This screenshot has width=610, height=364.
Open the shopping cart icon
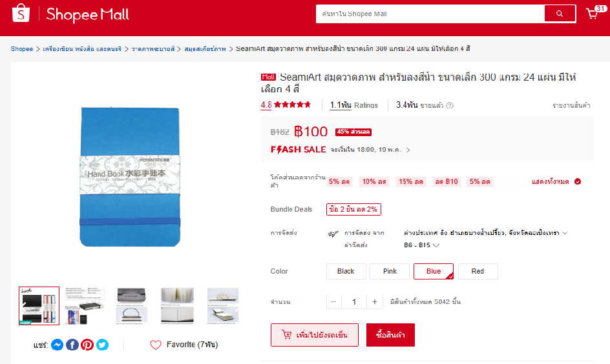pos(592,14)
